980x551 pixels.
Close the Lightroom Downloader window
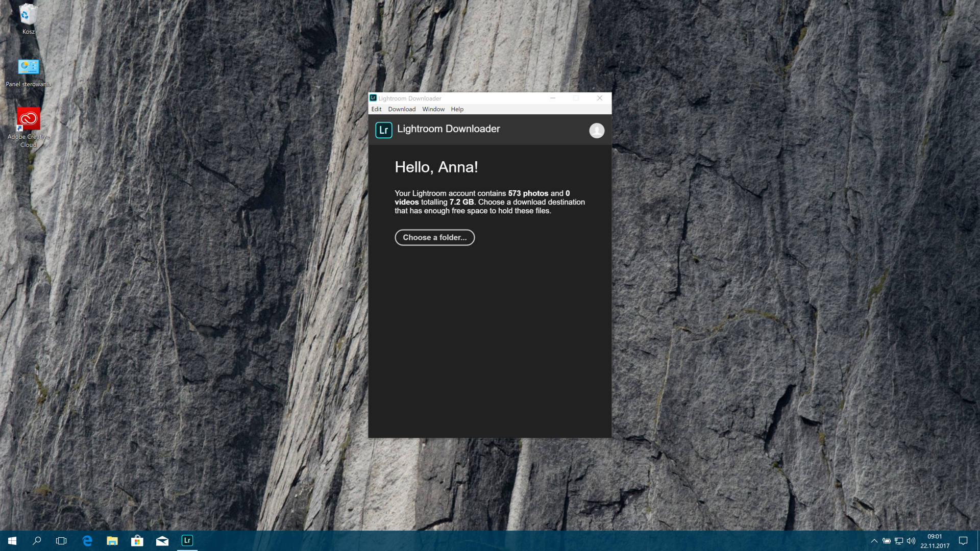[600, 98]
